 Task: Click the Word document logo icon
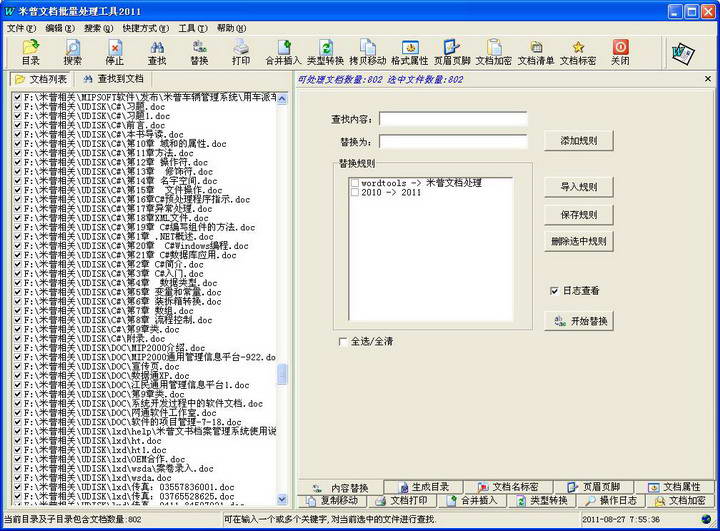(x=683, y=53)
